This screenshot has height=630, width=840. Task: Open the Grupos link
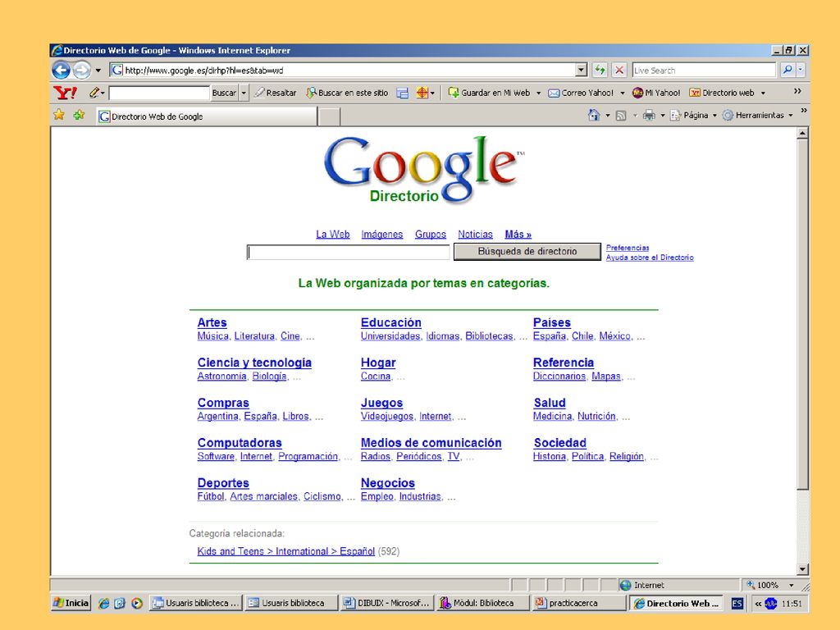click(x=430, y=234)
